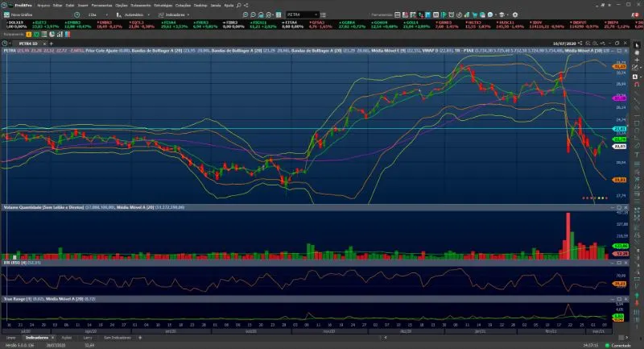Close the IFR (RSI) indicator panel
644x349 pixels.
[x=625, y=262]
